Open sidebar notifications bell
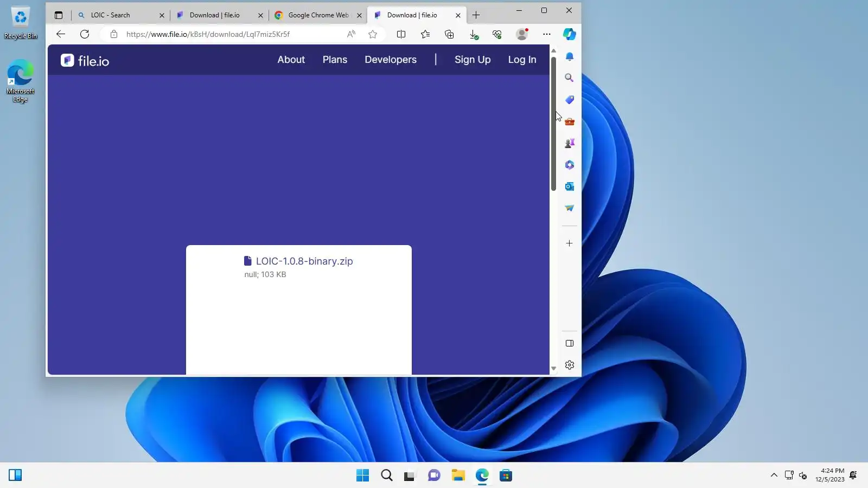 [x=570, y=56]
